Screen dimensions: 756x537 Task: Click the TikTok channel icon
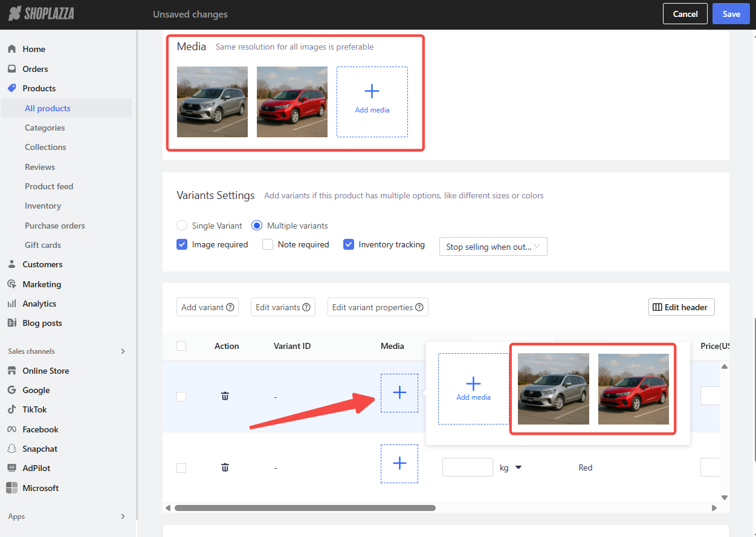click(x=11, y=409)
